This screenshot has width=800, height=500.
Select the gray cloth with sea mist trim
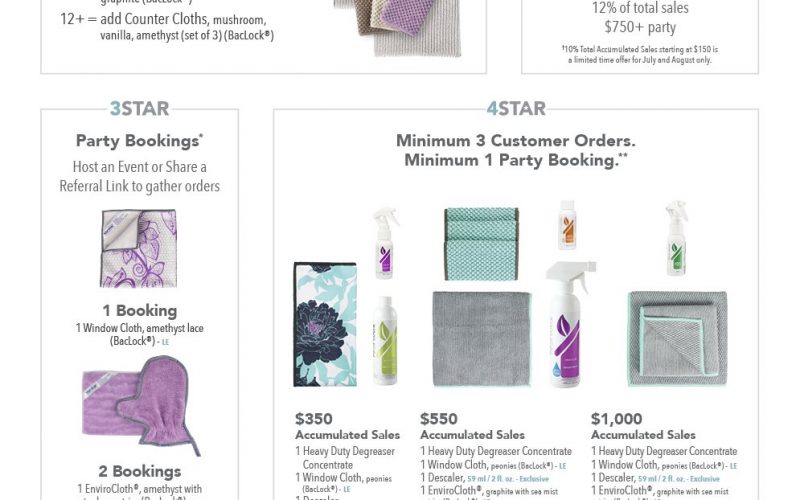(x=677, y=338)
